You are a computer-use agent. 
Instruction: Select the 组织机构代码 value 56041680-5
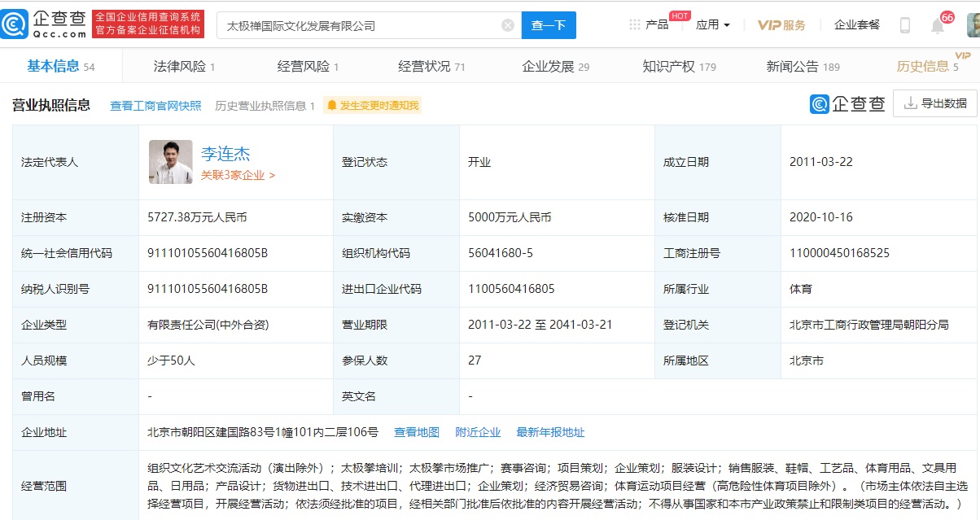(x=501, y=253)
